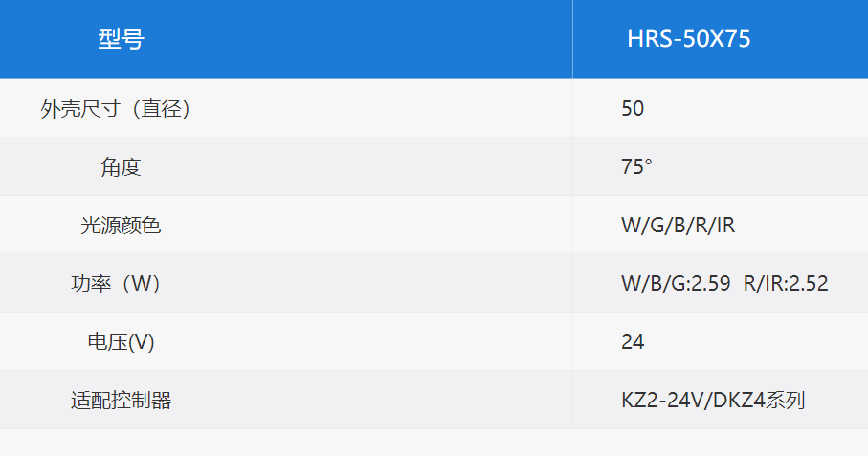Click the 角度 row label
Viewport: 868px width, 456px height.
tap(121, 167)
